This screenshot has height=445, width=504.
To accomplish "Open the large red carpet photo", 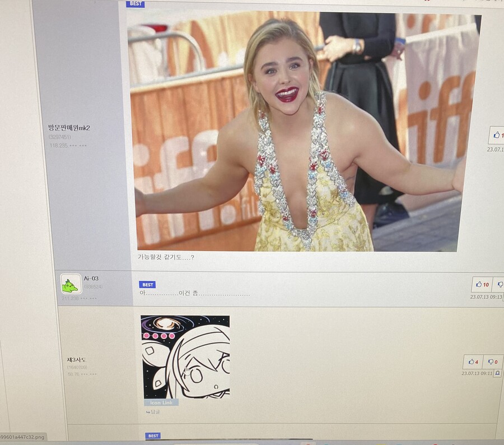I will 297,132.
